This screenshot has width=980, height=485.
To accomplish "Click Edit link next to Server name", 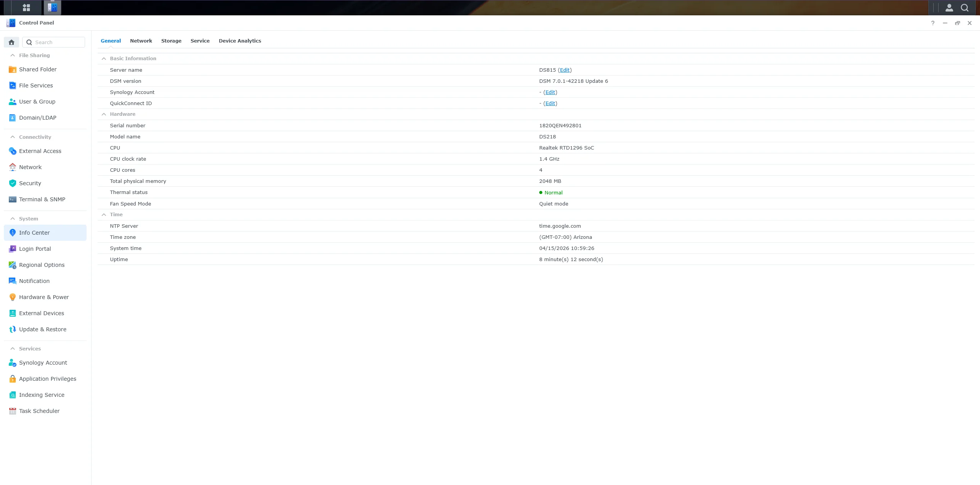I will click(565, 70).
